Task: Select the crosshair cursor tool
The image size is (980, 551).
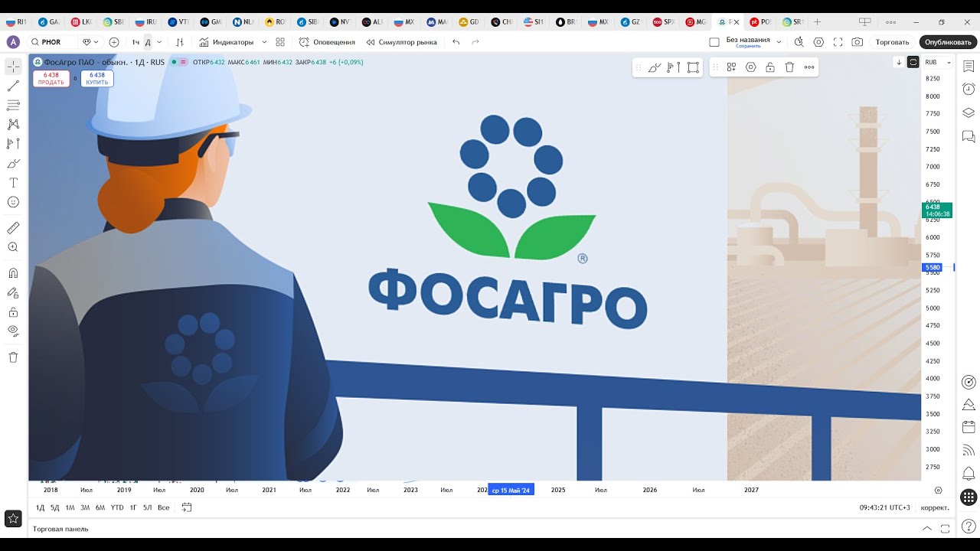Action: [13, 67]
